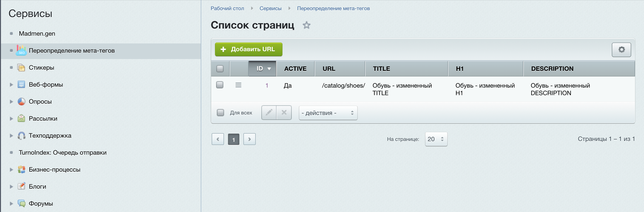Expand the Веб-формы tree item
Image resolution: width=644 pixels, height=212 pixels.
[11, 85]
